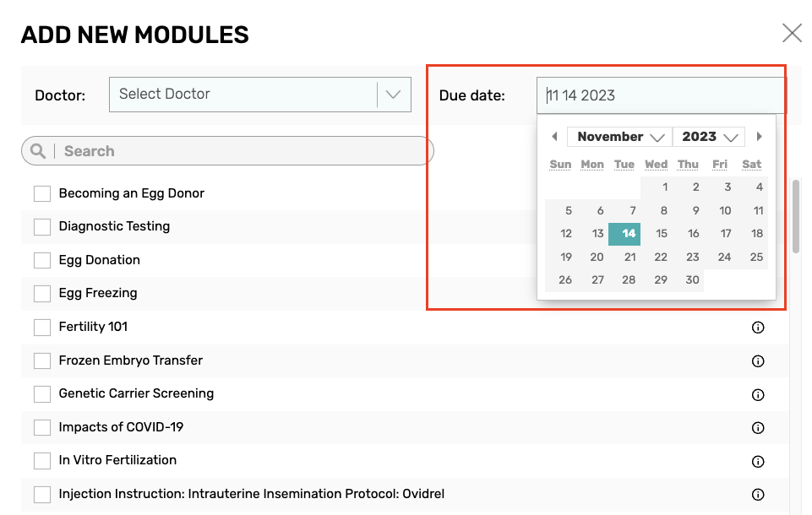
Task: Go to next month in calendar
Action: pyautogui.click(x=759, y=136)
